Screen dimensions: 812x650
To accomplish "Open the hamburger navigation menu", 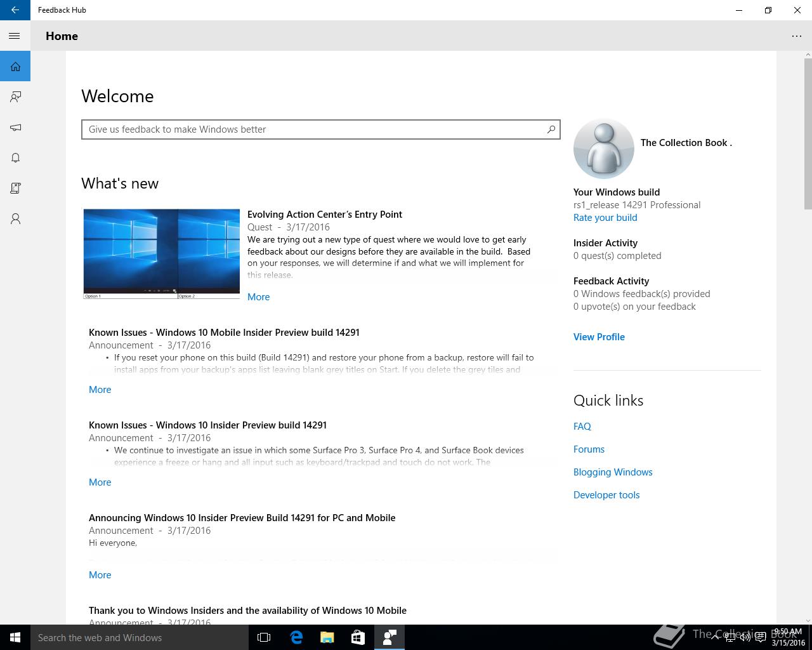I will [x=15, y=36].
